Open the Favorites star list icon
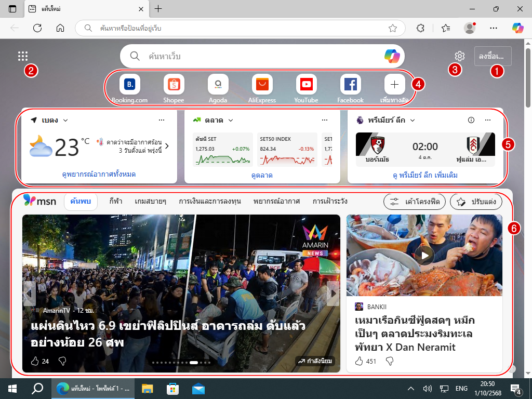This screenshot has height=399, width=532. (446, 28)
